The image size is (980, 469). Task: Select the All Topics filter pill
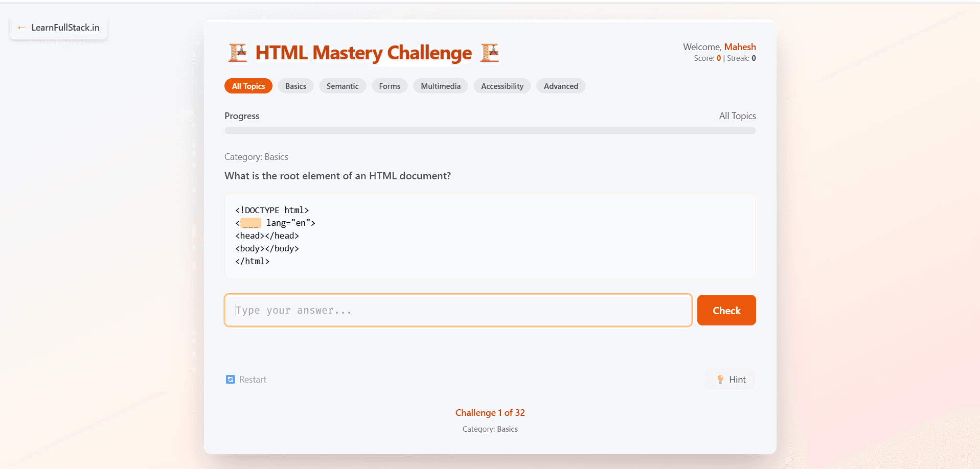248,86
